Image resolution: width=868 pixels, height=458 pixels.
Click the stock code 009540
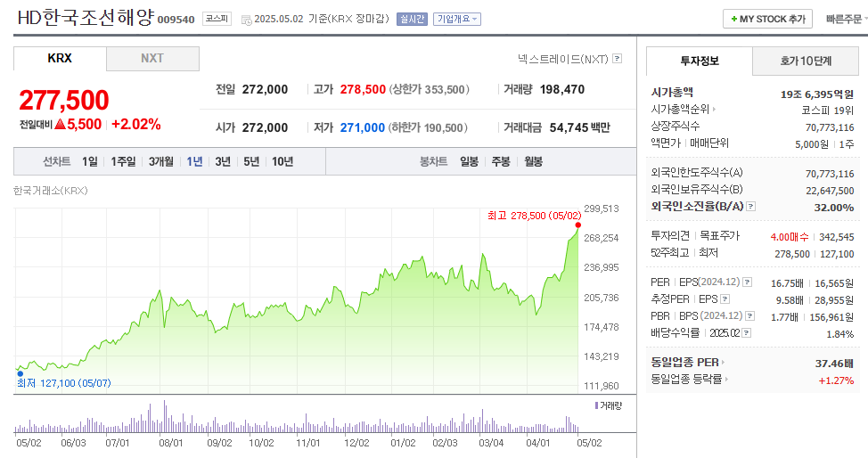[x=176, y=20]
